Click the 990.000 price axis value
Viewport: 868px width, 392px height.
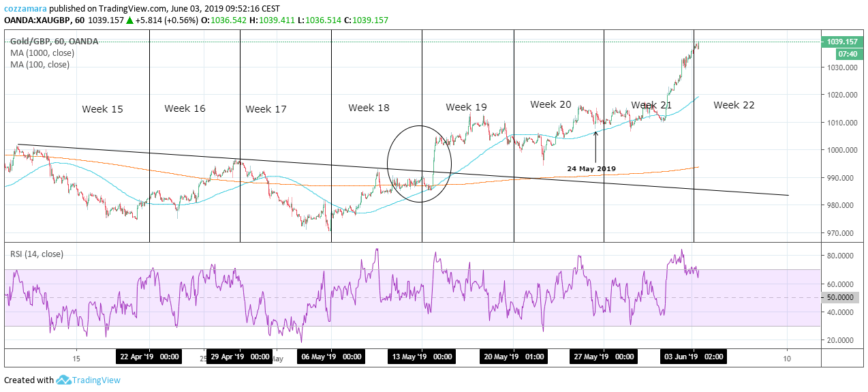(841, 178)
